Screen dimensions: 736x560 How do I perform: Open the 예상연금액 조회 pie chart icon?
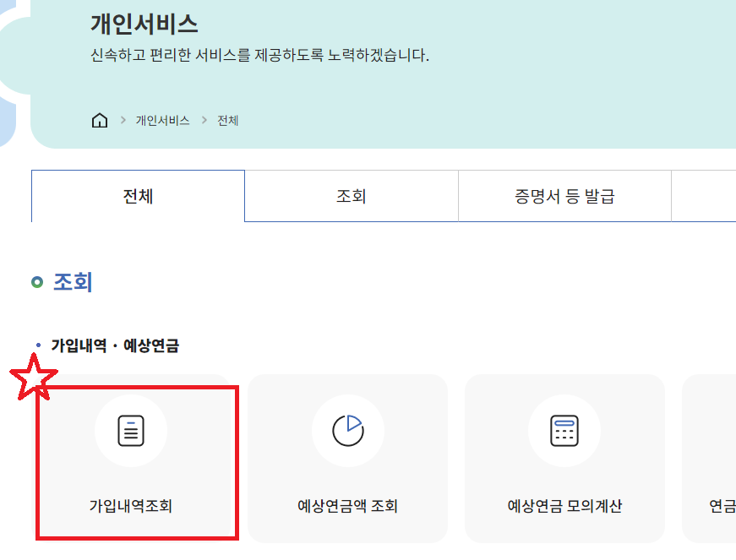348,430
